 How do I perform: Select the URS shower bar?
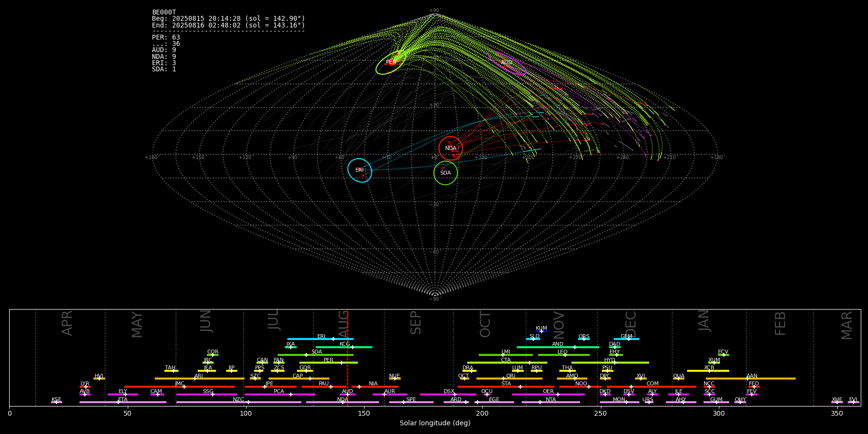point(649,402)
